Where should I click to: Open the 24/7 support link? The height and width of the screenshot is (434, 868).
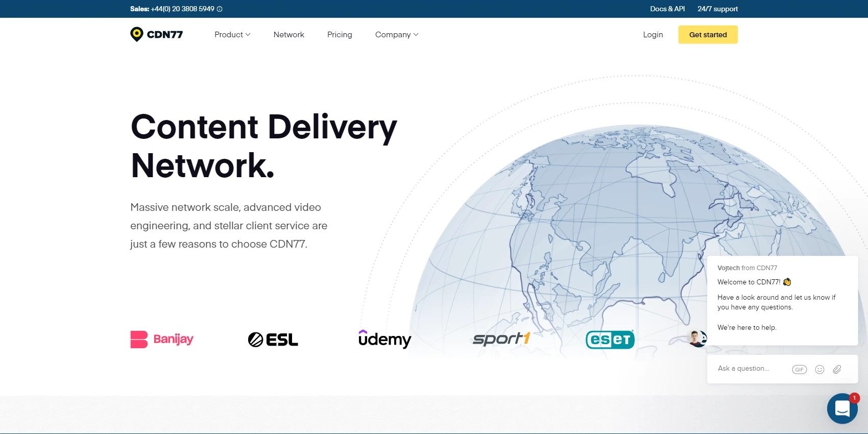[717, 9]
